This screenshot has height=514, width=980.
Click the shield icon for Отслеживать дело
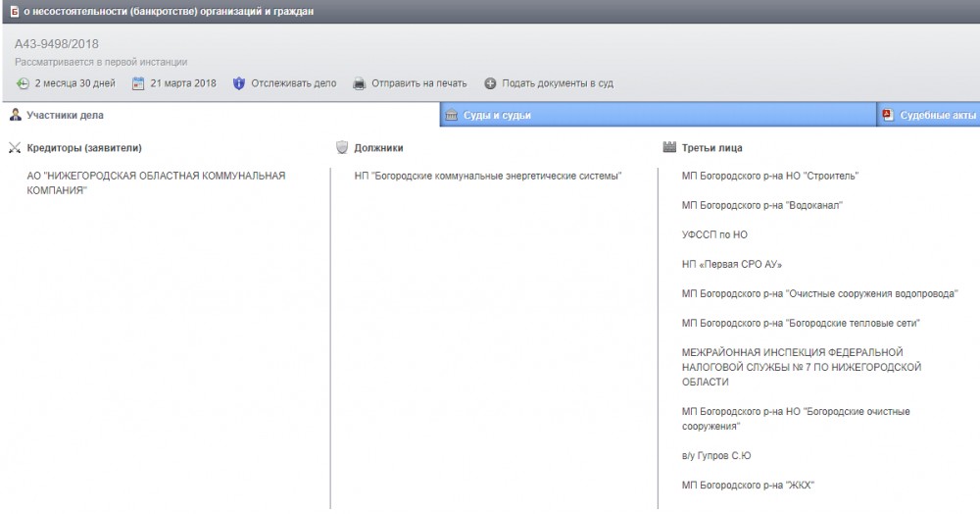[239, 83]
